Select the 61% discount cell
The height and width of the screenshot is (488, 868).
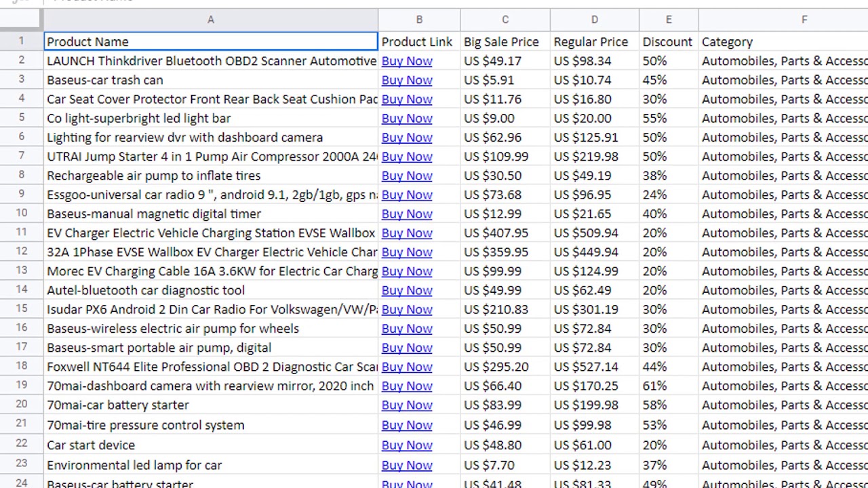point(669,386)
